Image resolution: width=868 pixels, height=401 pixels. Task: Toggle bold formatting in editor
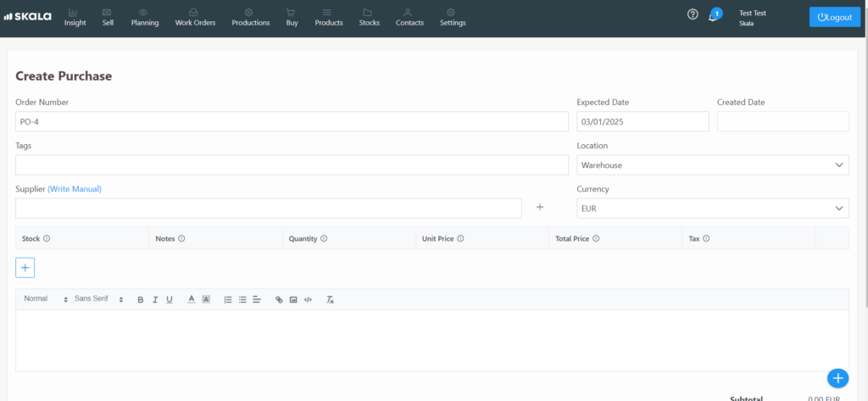click(x=141, y=299)
